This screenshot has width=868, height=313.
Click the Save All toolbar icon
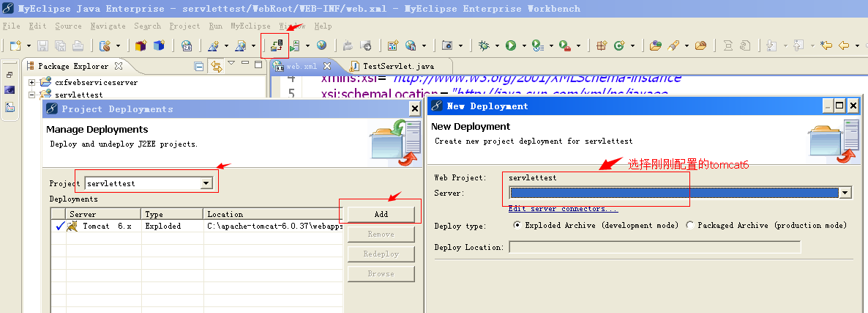60,46
